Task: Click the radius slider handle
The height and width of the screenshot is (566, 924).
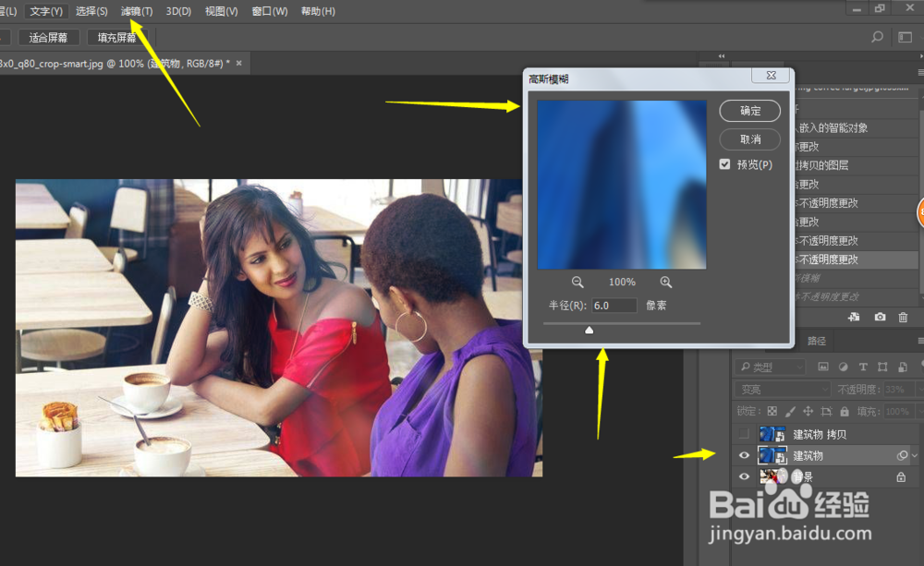Action: (589, 330)
